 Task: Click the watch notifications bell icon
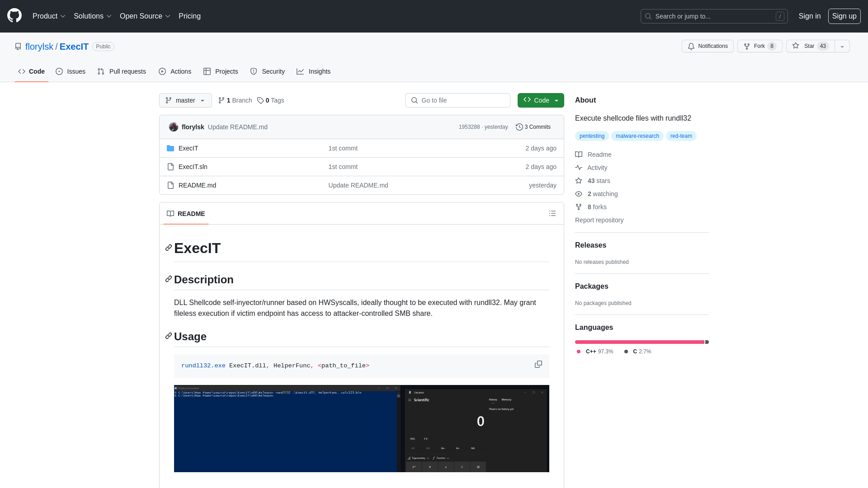[x=691, y=46]
